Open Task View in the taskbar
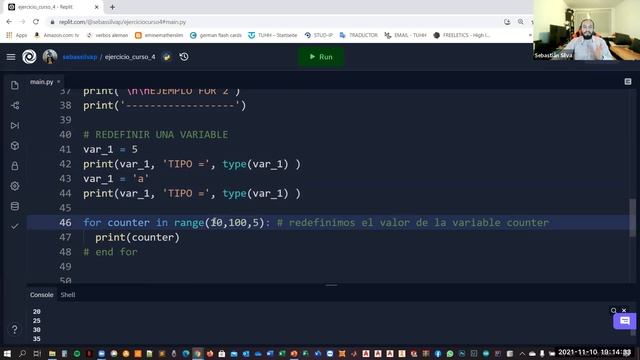The height and width of the screenshot is (360, 640). click(37, 353)
